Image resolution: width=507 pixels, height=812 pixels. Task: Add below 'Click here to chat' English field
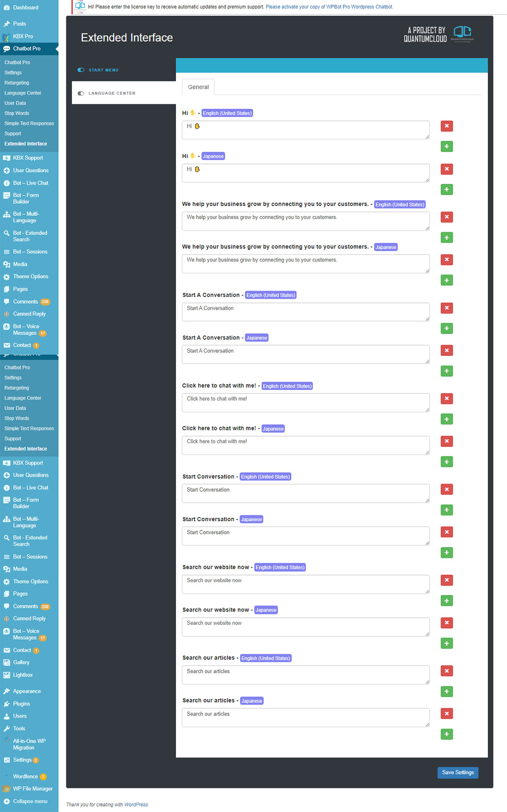(447, 419)
